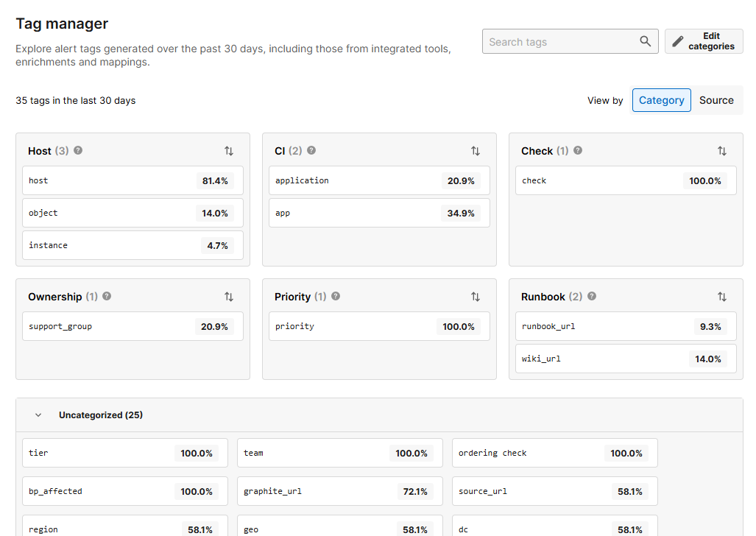Click the sort icon on the Runbook category
The width and height of the screenshot is (756, 536).
(722, 296)
